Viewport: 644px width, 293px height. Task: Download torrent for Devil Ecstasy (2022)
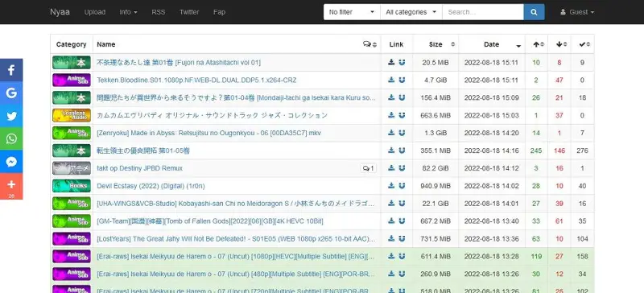point(391,186)
